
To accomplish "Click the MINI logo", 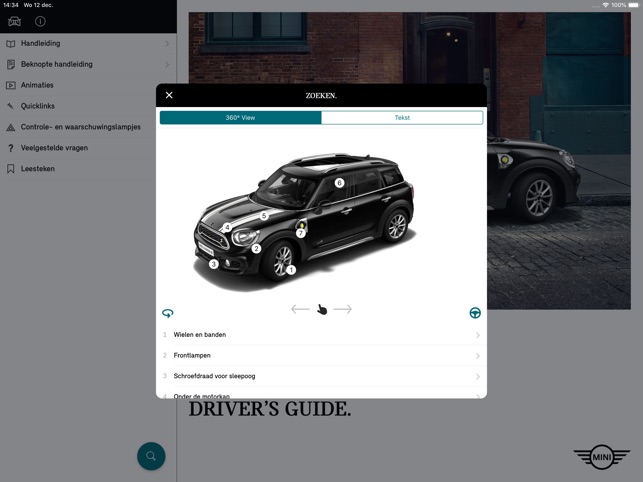I will [x=601, y=457].
